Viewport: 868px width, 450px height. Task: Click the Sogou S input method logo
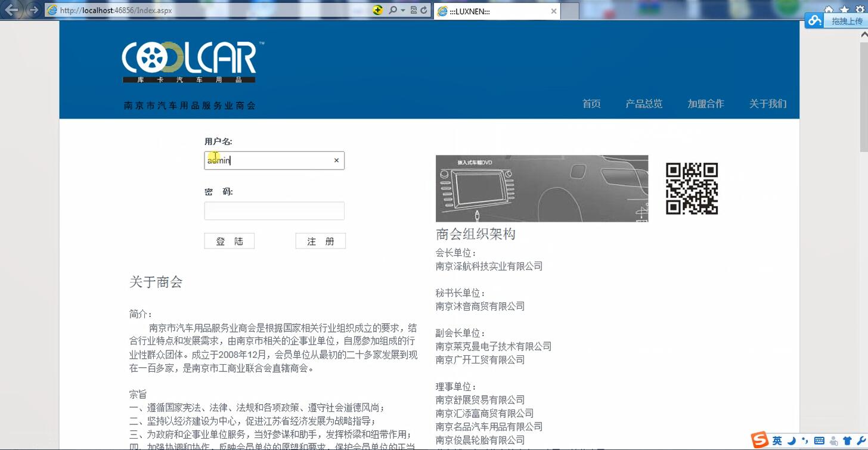coord(759,440)
